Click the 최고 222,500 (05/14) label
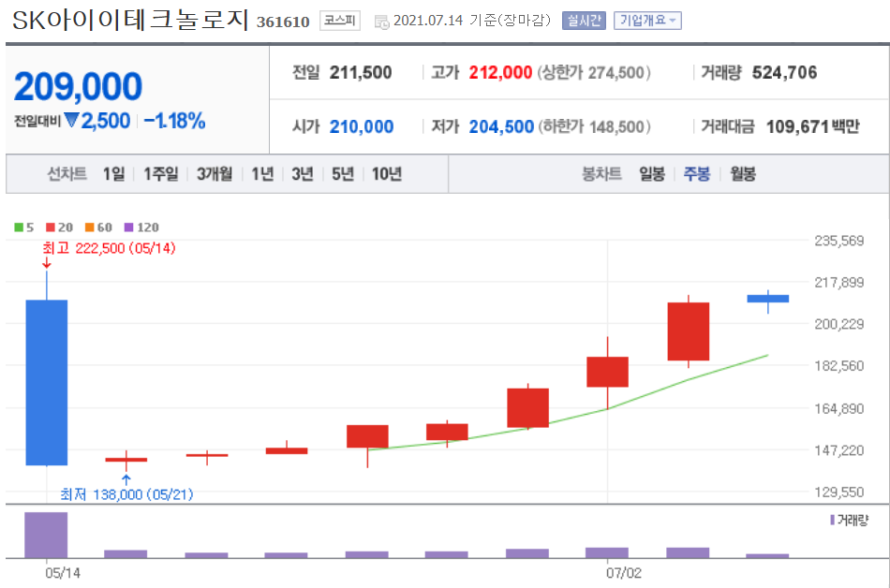Image resolution: width=890 pixels, height=588 pixels. [x=109, y=248]
